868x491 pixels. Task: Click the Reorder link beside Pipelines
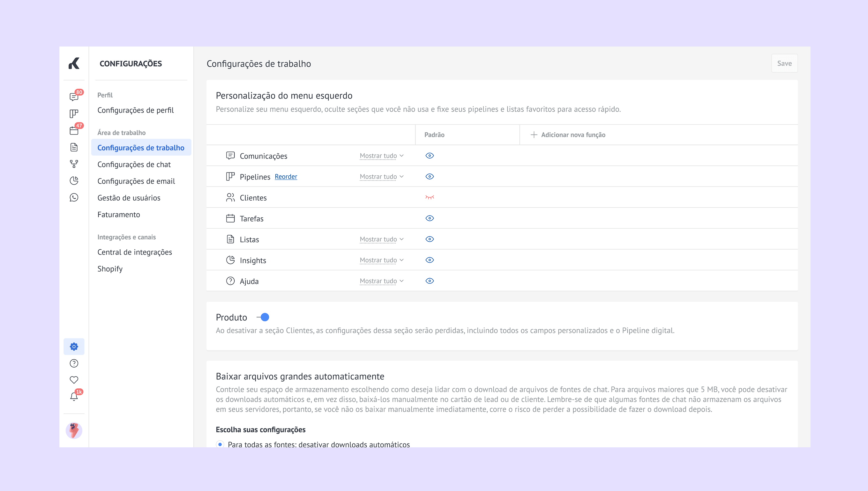pos(286,177)
